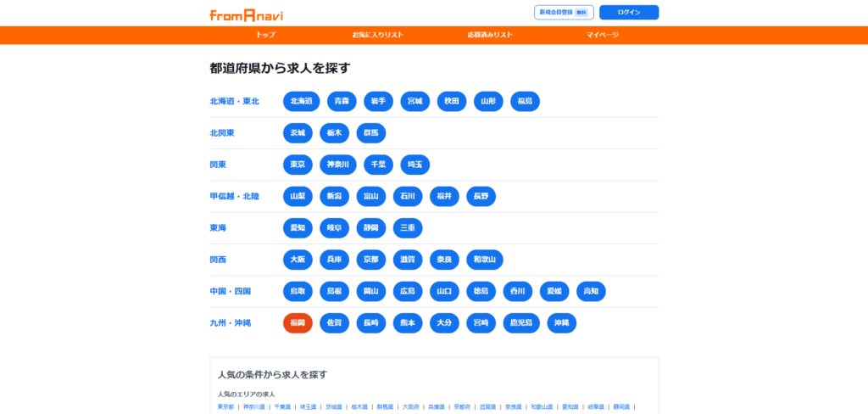Pick the 香川 prefecture button
Viewport: 868px width, 414px height.
(x=518, y=291)
